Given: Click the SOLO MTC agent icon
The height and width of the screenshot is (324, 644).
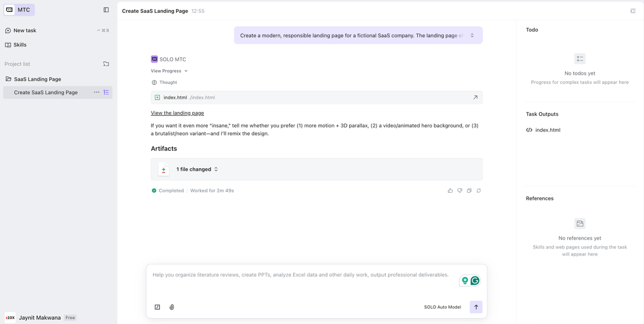Looking at the screenshot, I should (x=154, y=59).
